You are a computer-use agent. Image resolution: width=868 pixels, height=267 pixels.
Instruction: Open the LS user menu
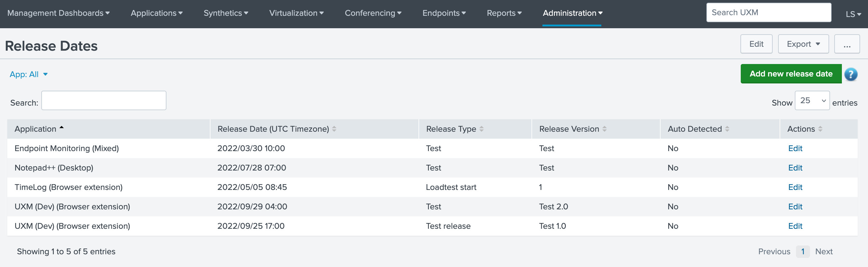[853, 14]
